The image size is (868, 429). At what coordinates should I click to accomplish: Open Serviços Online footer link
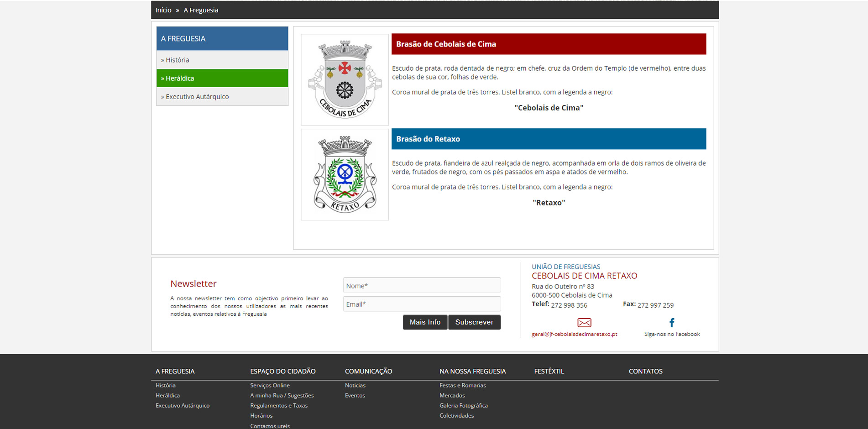270,385
